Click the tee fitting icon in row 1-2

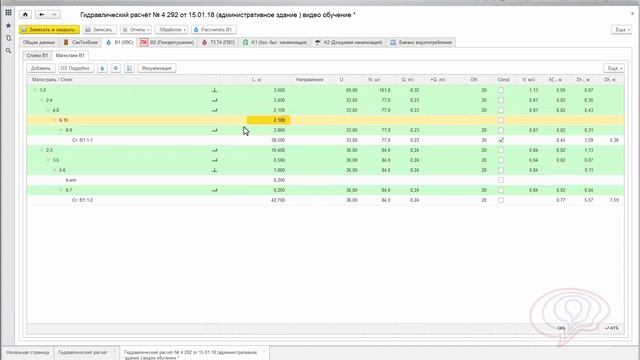click(215, 90)
